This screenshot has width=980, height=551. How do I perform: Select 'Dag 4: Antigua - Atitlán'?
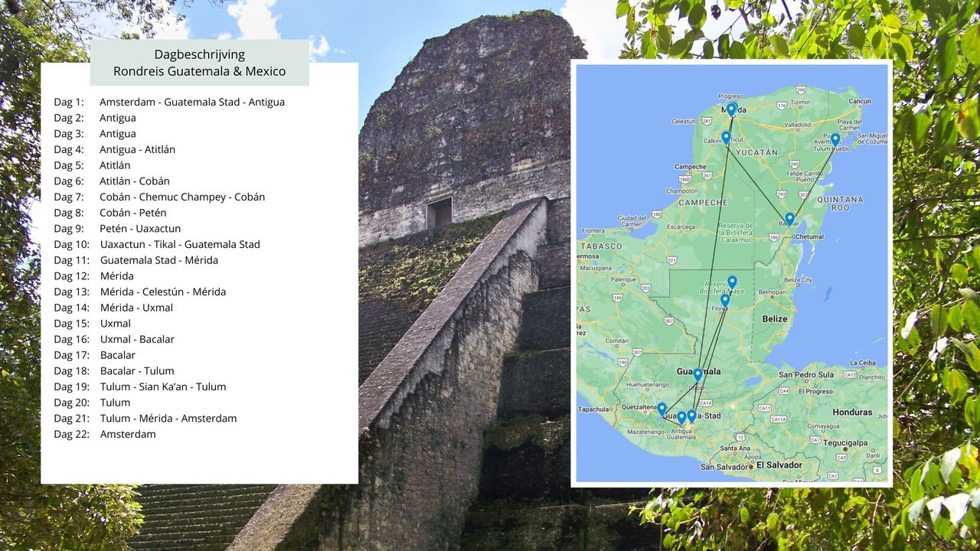[x=115, y=149]
